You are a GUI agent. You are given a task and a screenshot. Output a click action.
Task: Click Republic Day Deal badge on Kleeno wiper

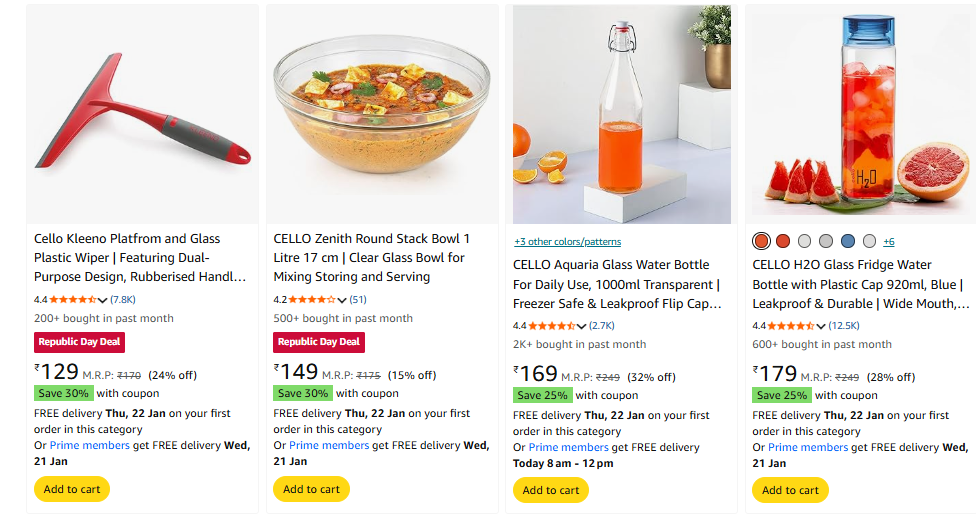point(79,342)
